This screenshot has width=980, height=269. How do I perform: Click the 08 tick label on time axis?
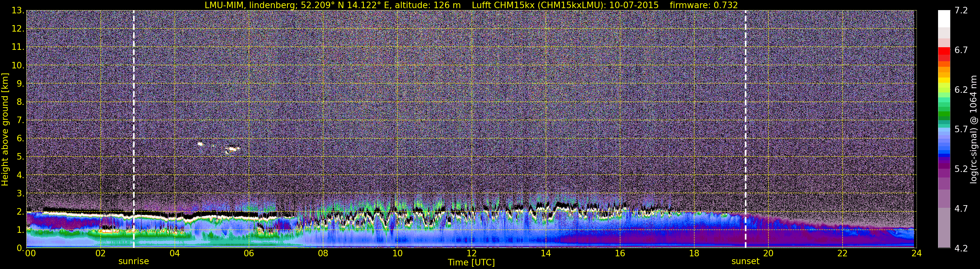323,253
